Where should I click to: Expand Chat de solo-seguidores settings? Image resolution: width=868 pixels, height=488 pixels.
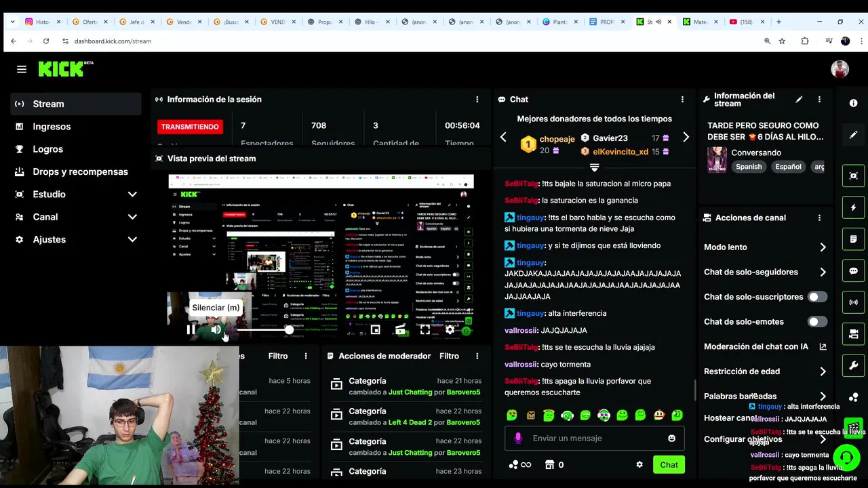pyautogui.click(x=765, y=272)
